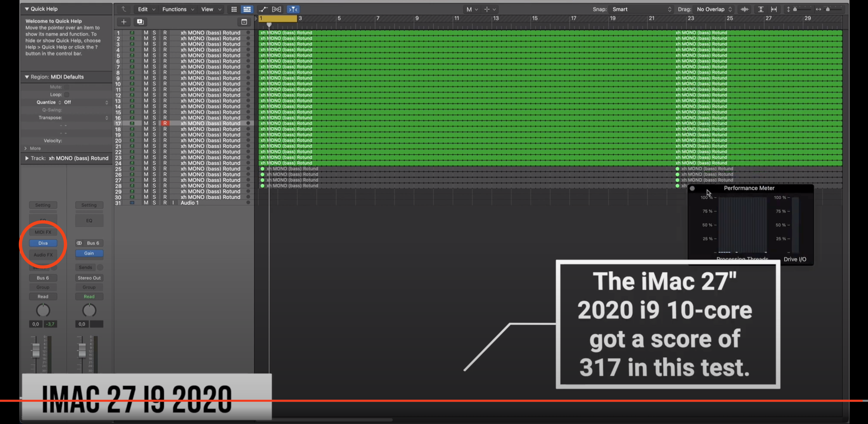Click the waveform zoom icon

click(x=745, y=9)
